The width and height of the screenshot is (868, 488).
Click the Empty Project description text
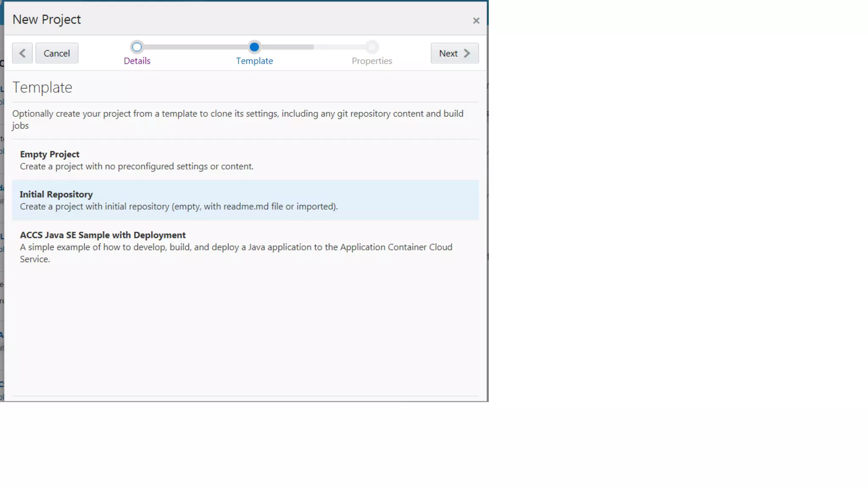click(x=136, y=166)
